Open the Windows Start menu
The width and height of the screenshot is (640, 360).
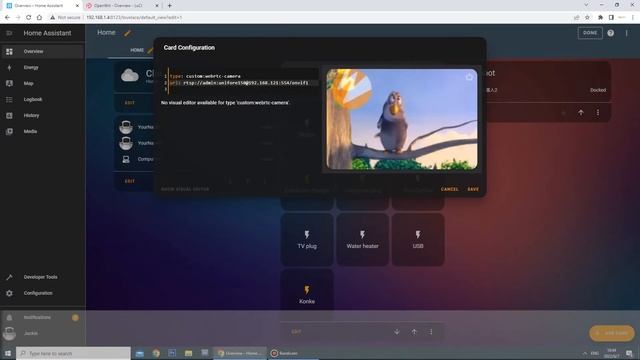click(x=8, y=353)
